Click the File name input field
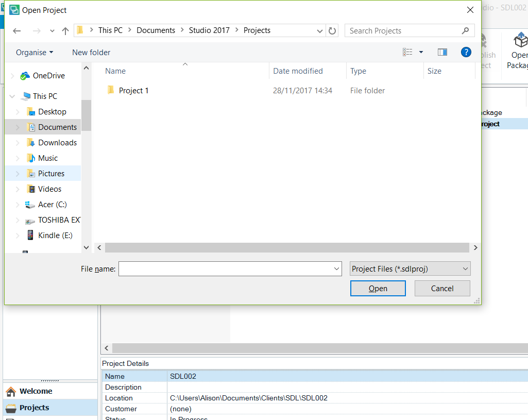Image resolution: width=528 pixels, height=420 pixels. (226, 269)
